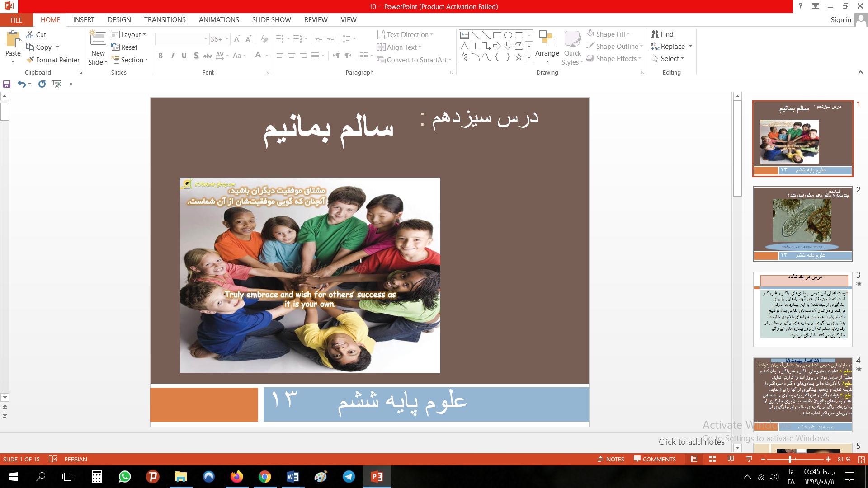
Task: Toggle the Notes pane in status bar
Action: tap(611, 459)
